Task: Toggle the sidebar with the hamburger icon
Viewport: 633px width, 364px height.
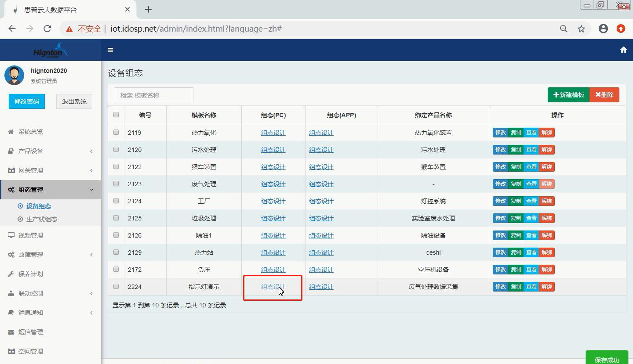Action: pos(110,50)
